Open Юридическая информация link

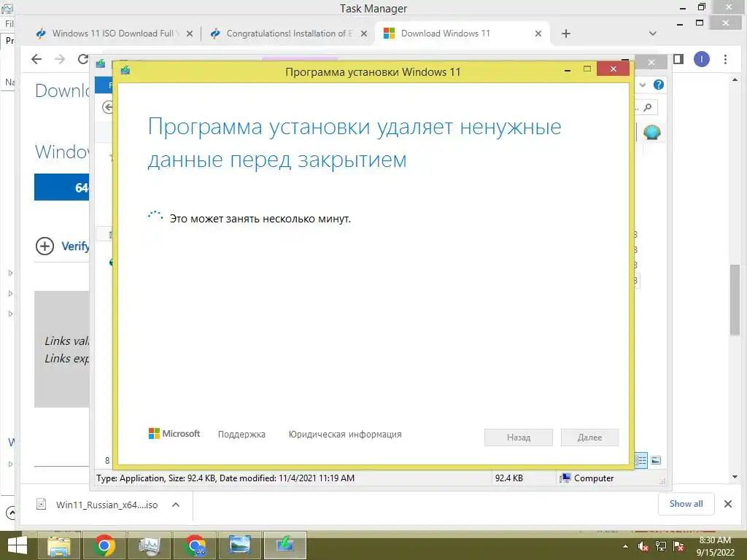(345, 435)
